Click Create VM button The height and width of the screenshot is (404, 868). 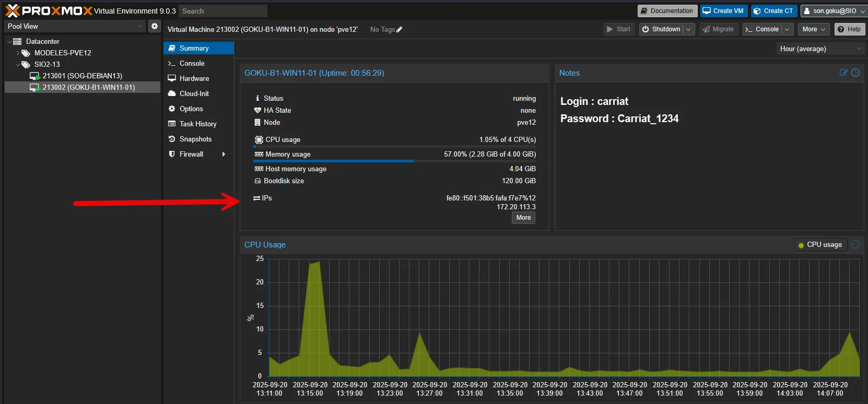point(723,11)
